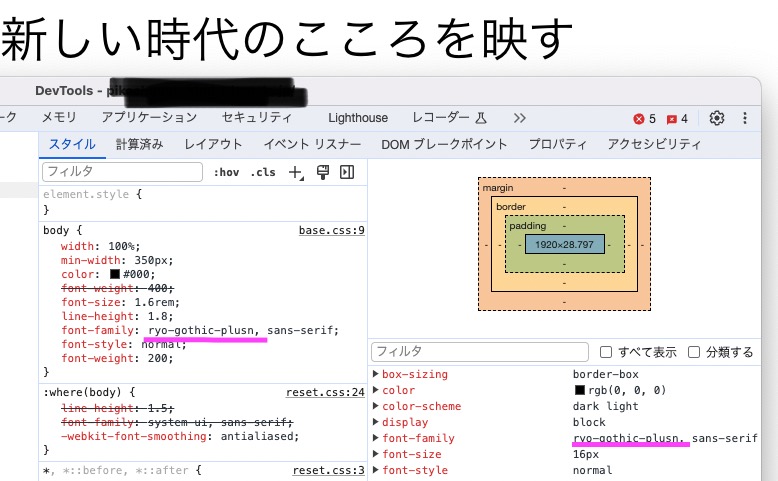Screen dimensions: 778x481
Task: Switch to スタイル tab
Action: (x=72, y=144)
